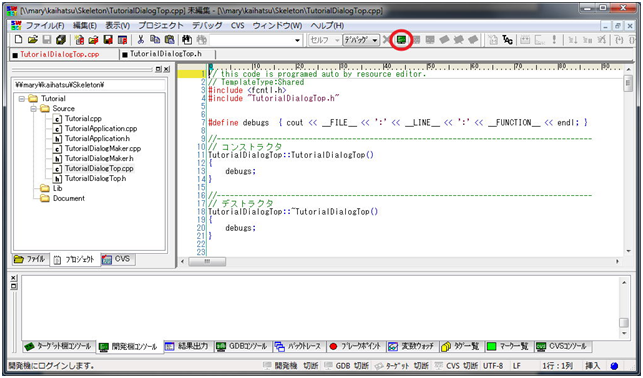Collapse the Source folder node
Viewport: 643px width, 378px height.
(x=34, y=109)
